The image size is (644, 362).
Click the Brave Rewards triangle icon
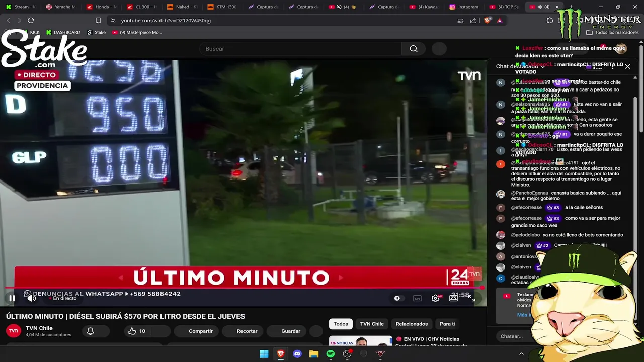click(x=500, y=21)
